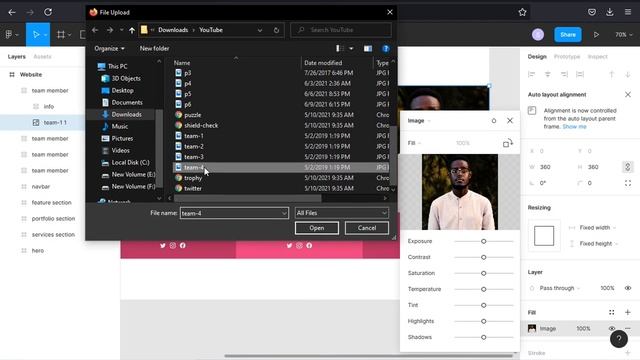Refresh the YouTube folder listing

coord(276,30)
